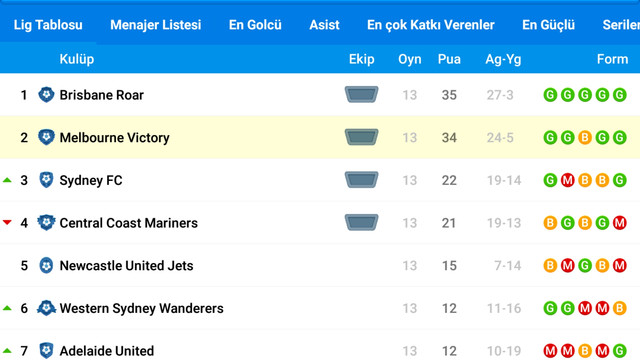Click the Melbourne Victory club badge icon
Viewport: 640px width, 360px height.
tap(46, 137)
